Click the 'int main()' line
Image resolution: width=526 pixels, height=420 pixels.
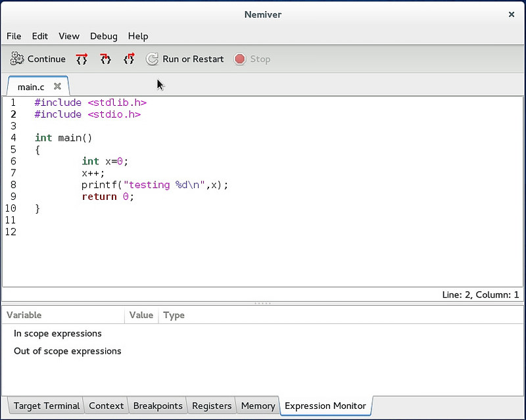(63, 138)
